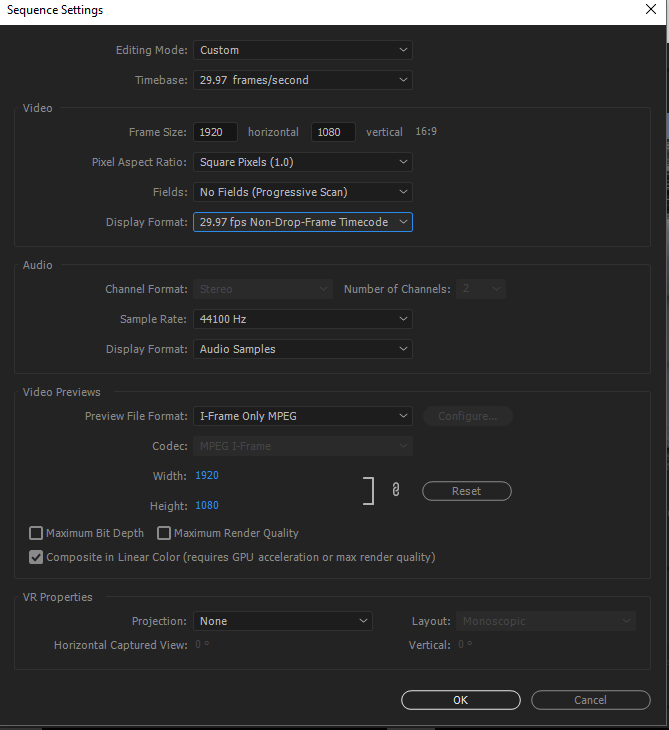Viewport: 669px width, 730px height.
Task: Click the Reset button
Action: [466, 491]
